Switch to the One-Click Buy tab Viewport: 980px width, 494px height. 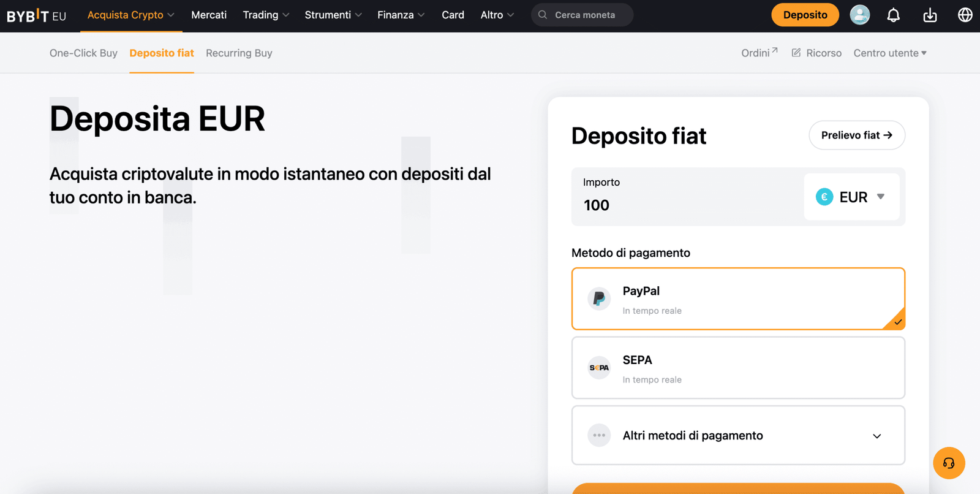(83, 53)
